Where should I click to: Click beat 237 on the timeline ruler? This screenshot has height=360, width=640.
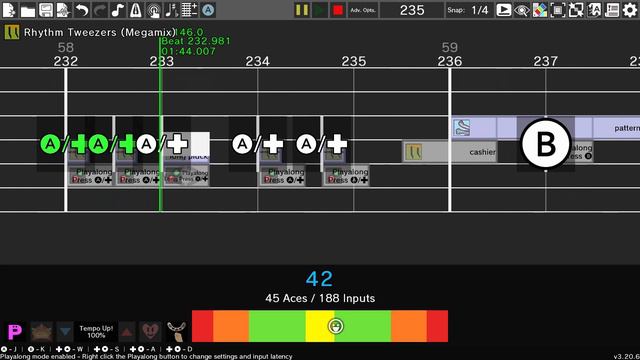(x=545, y=61)
